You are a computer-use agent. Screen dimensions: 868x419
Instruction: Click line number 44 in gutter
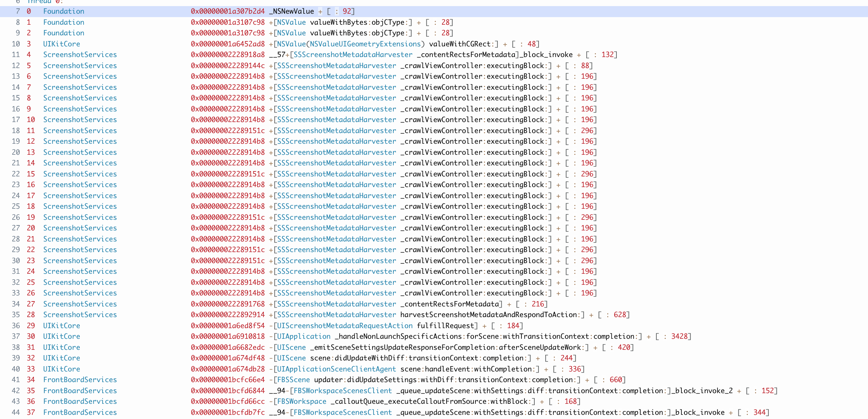(16, 413)
